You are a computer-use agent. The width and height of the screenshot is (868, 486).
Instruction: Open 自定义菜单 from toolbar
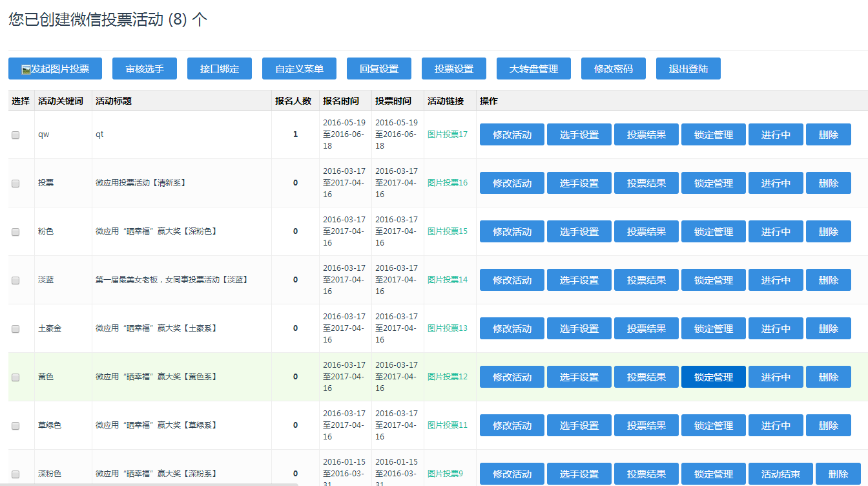299,69
